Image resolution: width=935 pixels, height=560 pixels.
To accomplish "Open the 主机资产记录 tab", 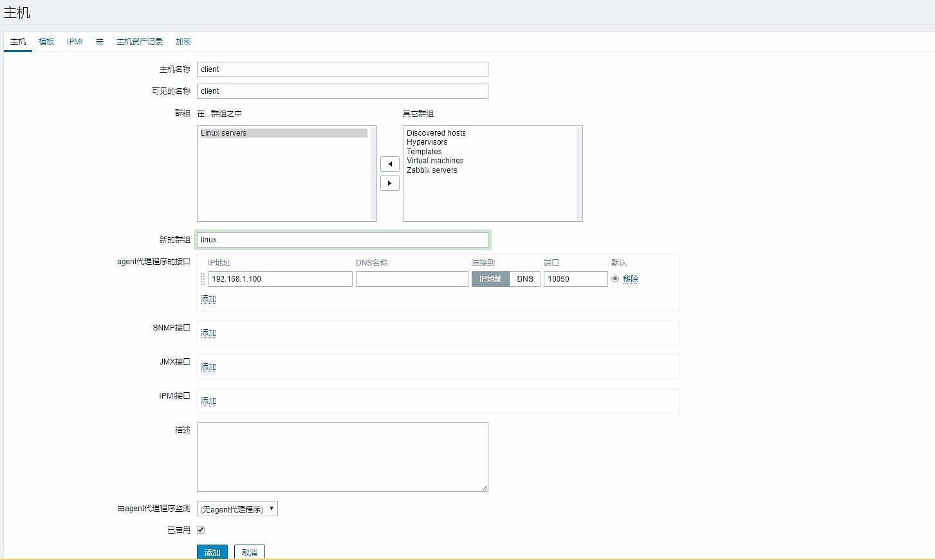I will 140,42.
